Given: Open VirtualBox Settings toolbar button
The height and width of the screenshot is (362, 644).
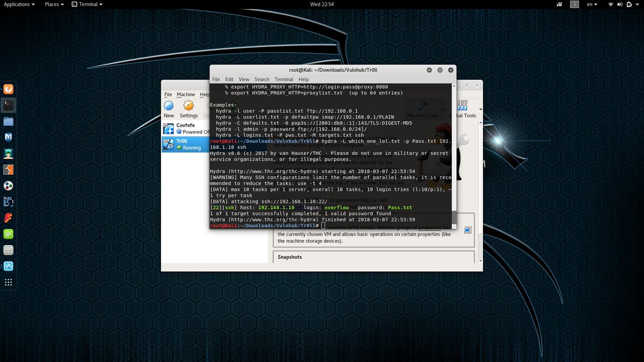Looking at the screenshot, I should point(188,109).
